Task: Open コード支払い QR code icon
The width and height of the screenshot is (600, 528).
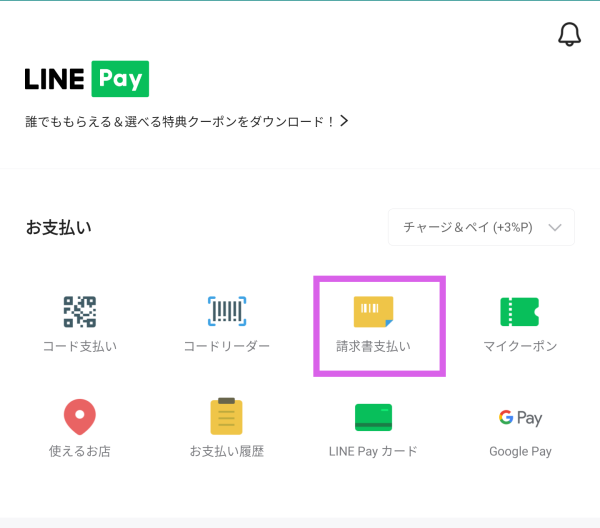Action: pyautogui.click(x=80, y=311)
